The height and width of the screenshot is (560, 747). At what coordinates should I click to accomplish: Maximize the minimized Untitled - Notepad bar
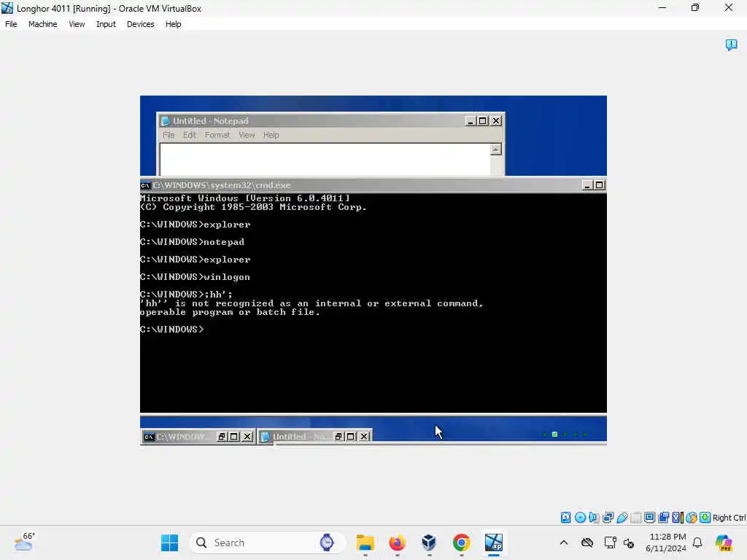point(351,437)
